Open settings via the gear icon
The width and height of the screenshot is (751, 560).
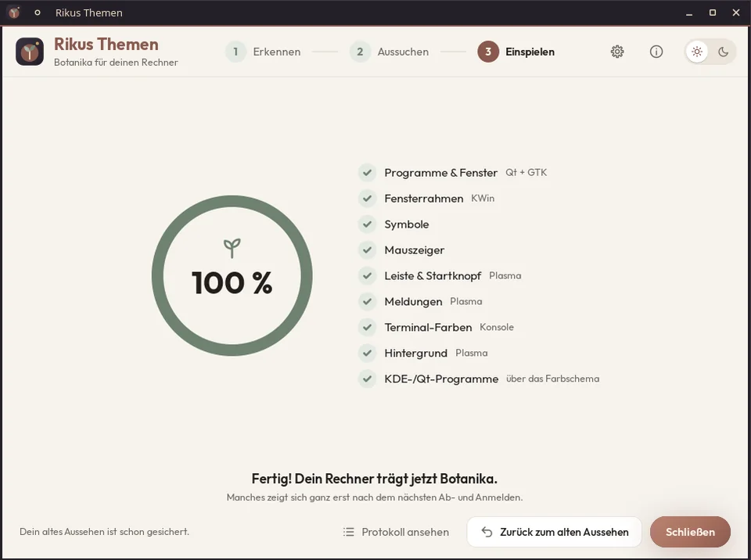[x=617, y=52]
